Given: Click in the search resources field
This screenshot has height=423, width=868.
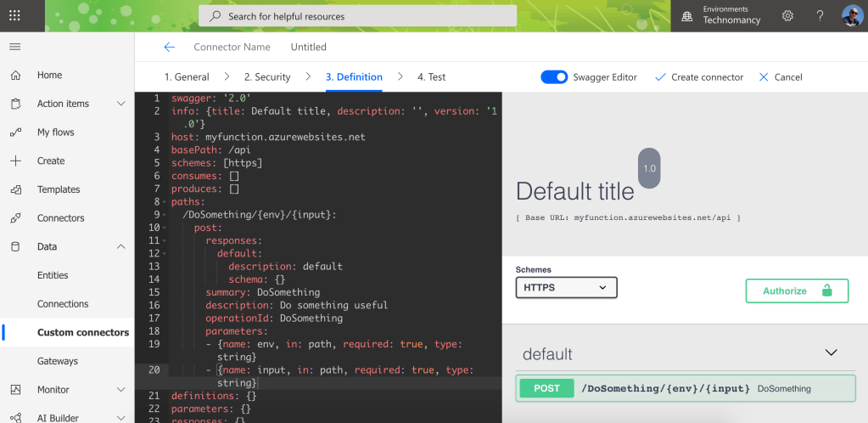Looking at the screenshot, I should tap(357, 16).
